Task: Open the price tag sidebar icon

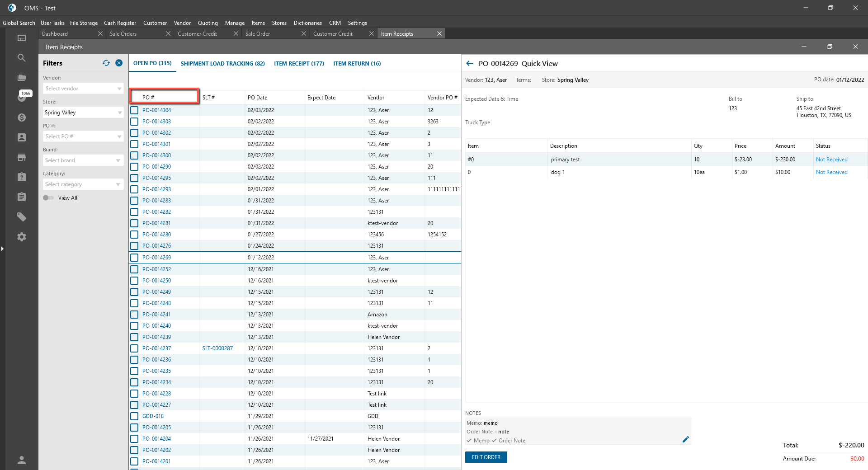Action: pos(21,217)
